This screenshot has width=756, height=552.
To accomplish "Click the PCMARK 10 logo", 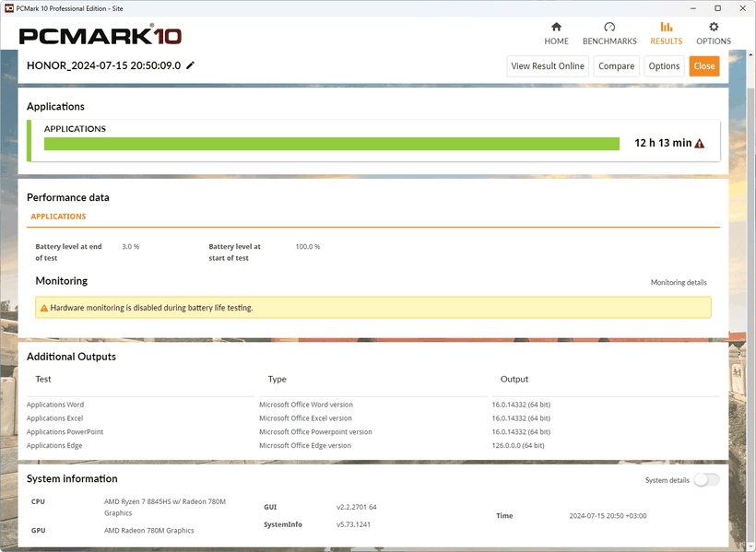I will [100, 35].
